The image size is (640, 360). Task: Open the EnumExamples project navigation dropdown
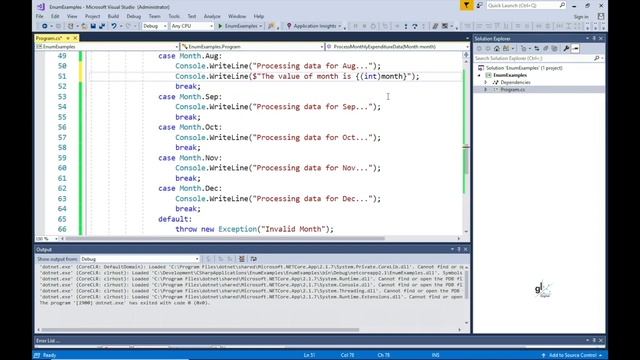(107, 47)
